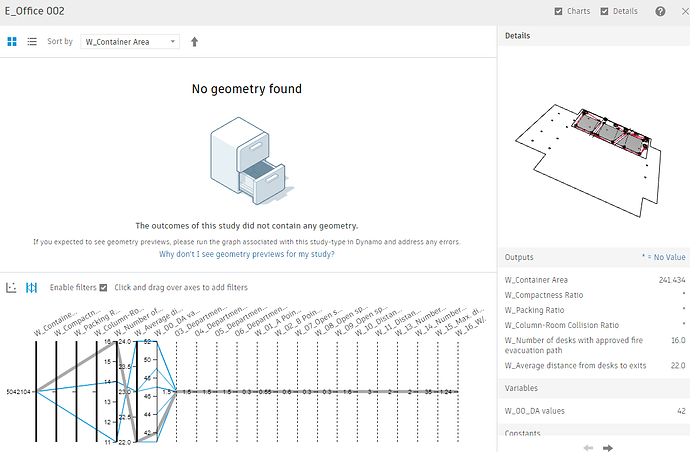The height and width of the screenshot is (452, 690).
Task: Uncheck the Enable filters checkbox
Action: (x=103, y=288)
